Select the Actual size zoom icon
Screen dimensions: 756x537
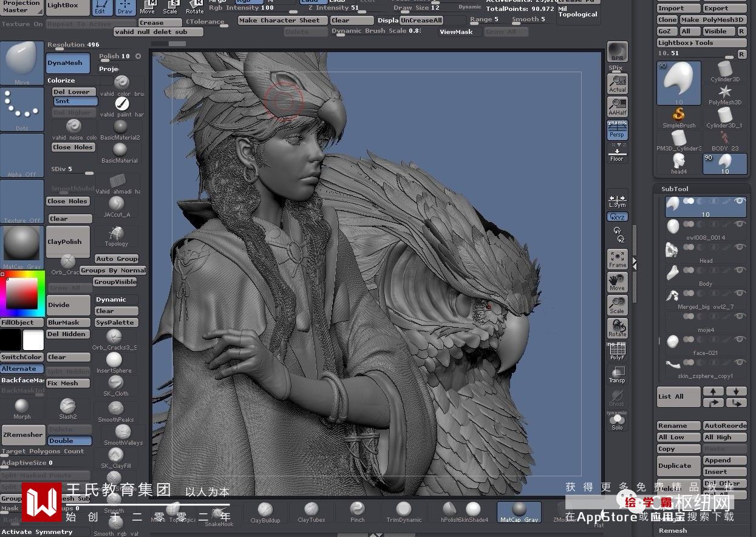click(x=618, y=83)
